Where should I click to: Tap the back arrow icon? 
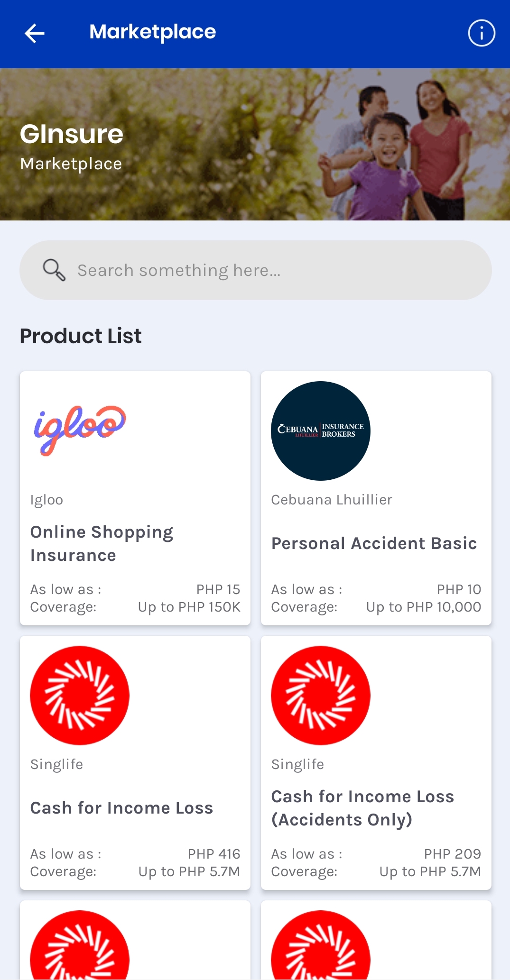pyautogui.click(x=35, y=34)
